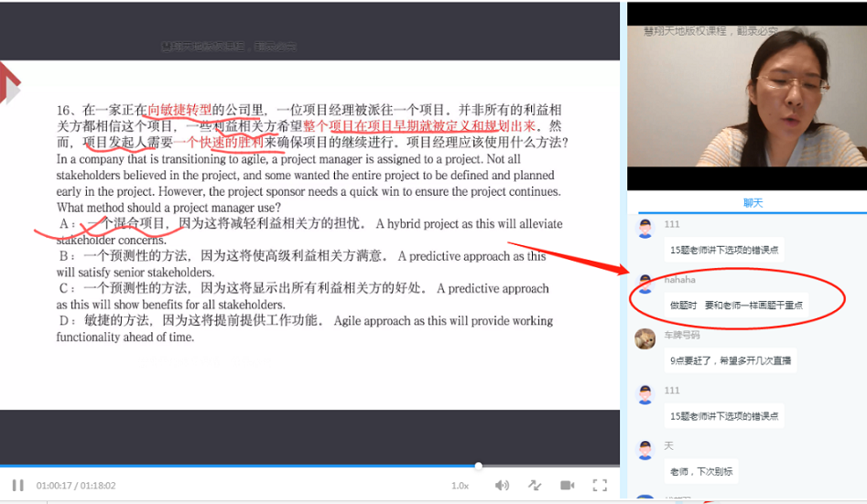Select hahaha's message about 画题干重点
The image size is (867, 504).
735,305
